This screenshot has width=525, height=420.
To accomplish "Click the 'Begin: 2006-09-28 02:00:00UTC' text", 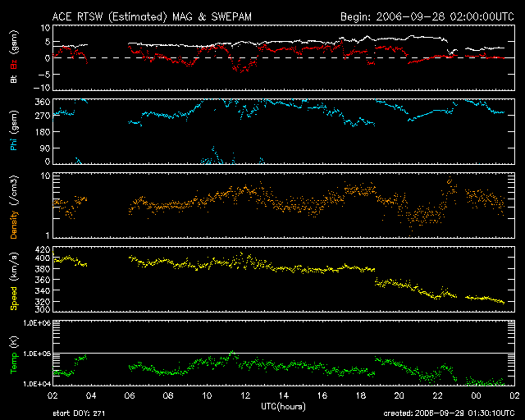I will (x=427, y=16).
